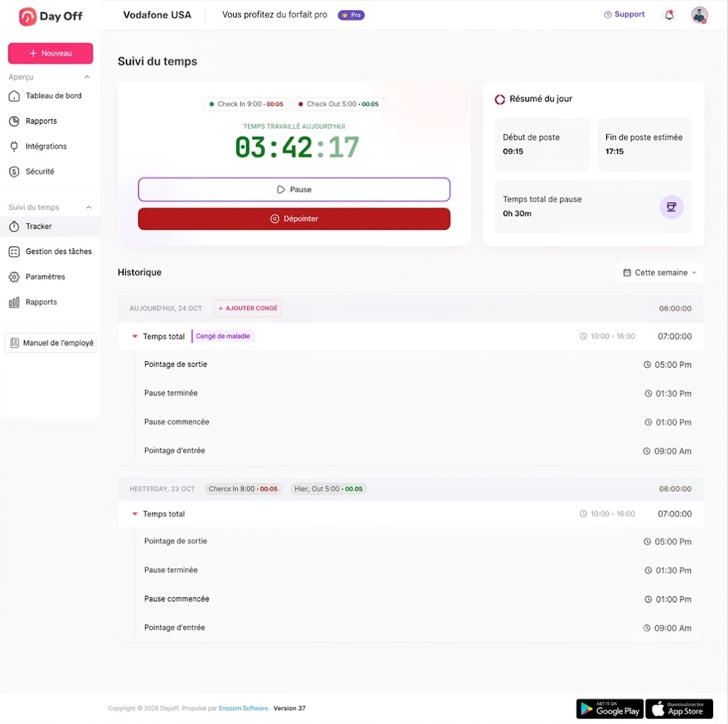The height and width of the screenshot is (724, 728).
Task: Click yesterday's Cherck In 9:00 chip
Action: [x=243, y=489]
